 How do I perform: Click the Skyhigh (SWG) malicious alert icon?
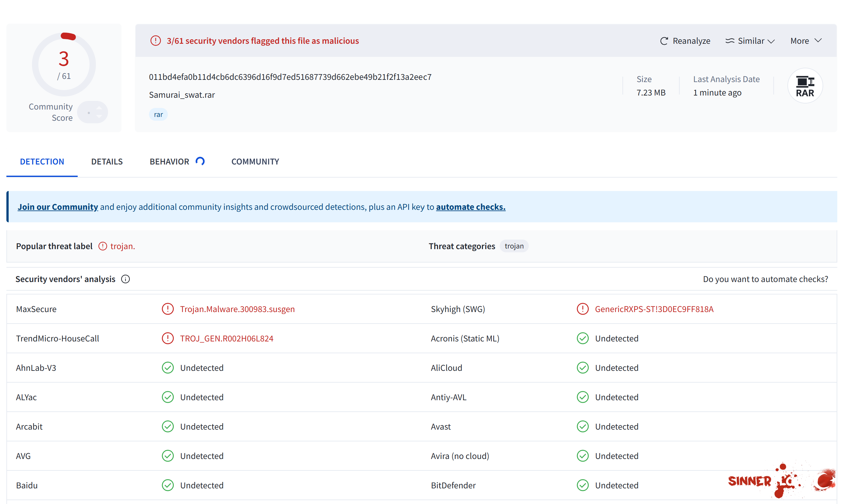click(582, 309)
